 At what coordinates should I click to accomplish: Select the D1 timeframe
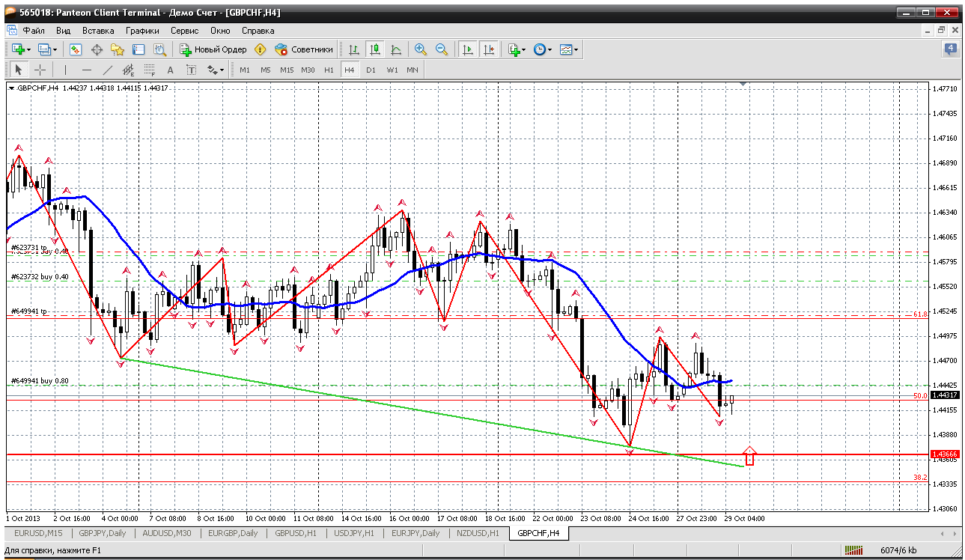point(371,70)
